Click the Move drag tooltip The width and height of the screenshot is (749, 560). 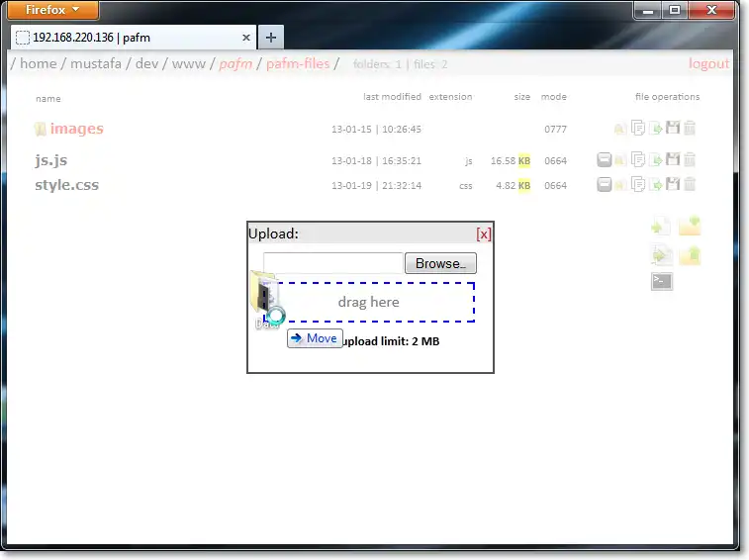(x=315, y=338)
